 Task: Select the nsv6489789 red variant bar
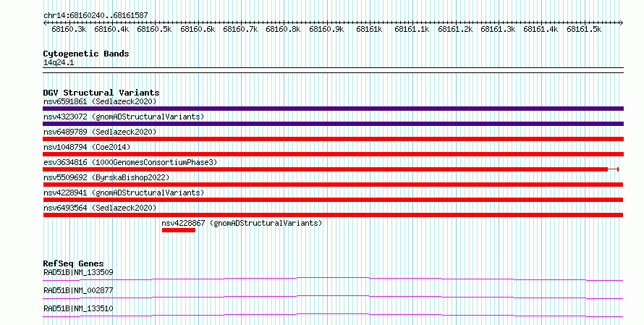(x=333, y=139)
